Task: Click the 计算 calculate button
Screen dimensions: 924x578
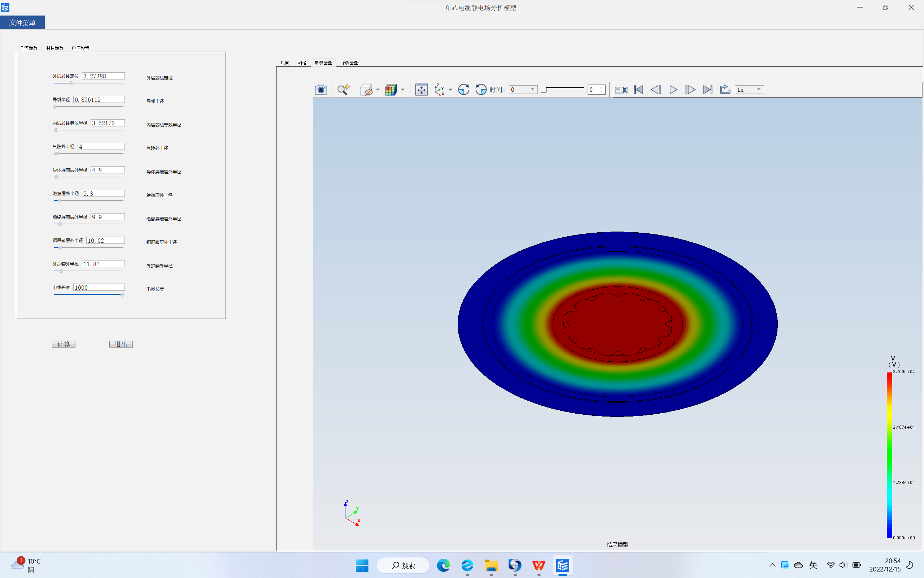Action: pos(64,344)
